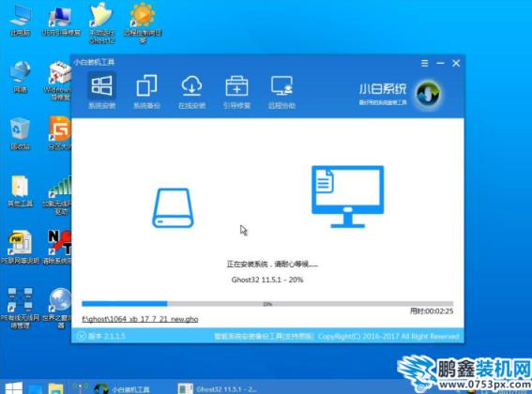The image size is (532, 394).
Task: Click the Copyright(C) 2016-2017 footer text
Action: tap(388, 337)
